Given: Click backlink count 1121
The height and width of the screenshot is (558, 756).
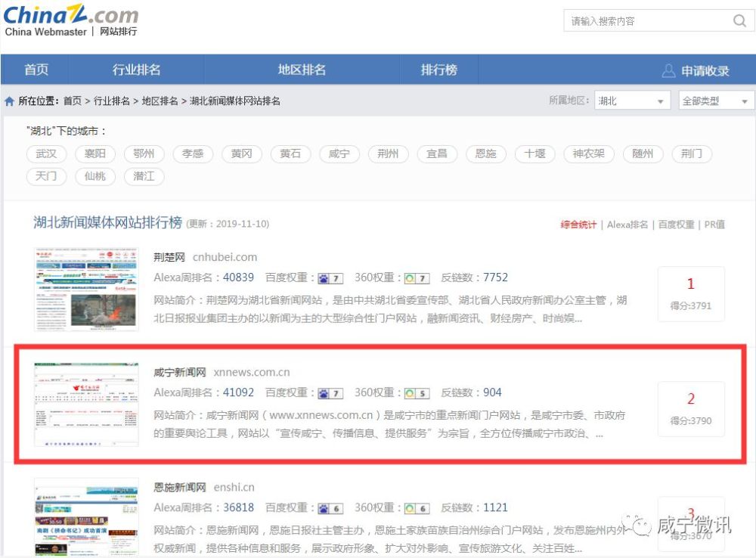Looking at the screenshot, I should click(x=496, y=508).
